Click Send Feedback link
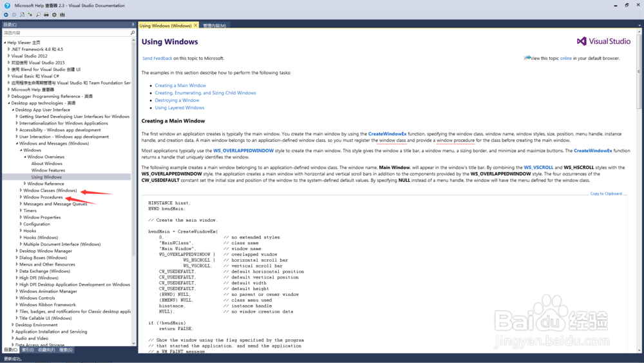This screenshot has width=644, height=363. [x=157, y=59]
